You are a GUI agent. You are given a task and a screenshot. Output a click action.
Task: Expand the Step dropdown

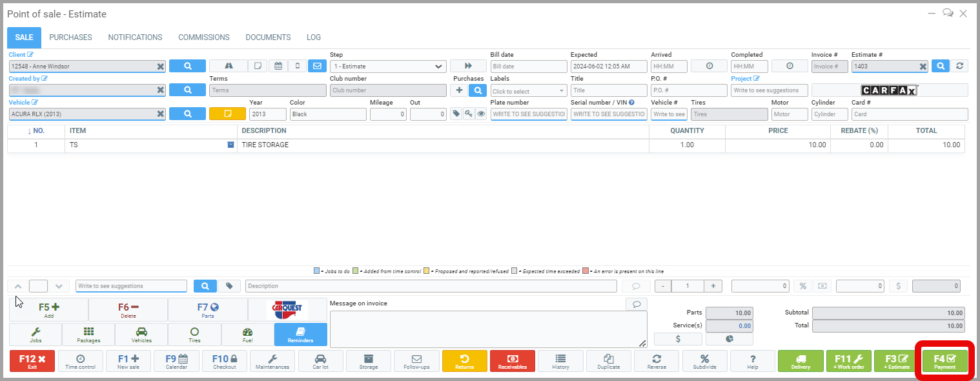click(x=387, y=67)
